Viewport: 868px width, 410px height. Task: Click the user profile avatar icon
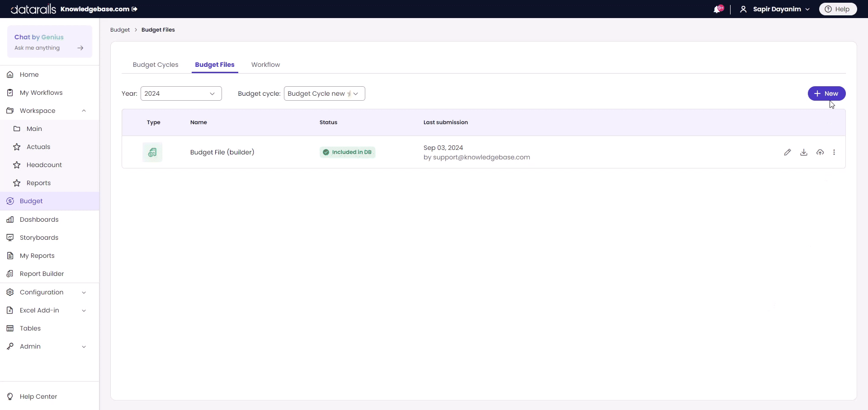[x=743, y=9]
